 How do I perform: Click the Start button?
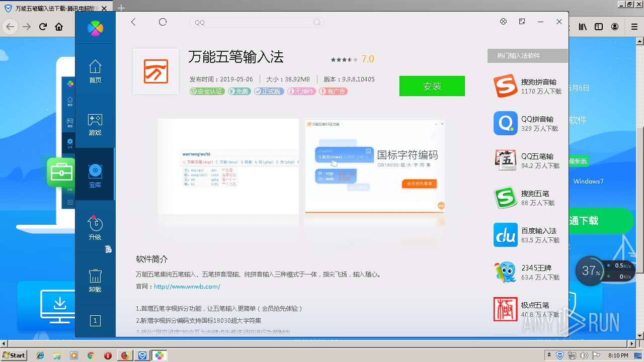(14, 355)
